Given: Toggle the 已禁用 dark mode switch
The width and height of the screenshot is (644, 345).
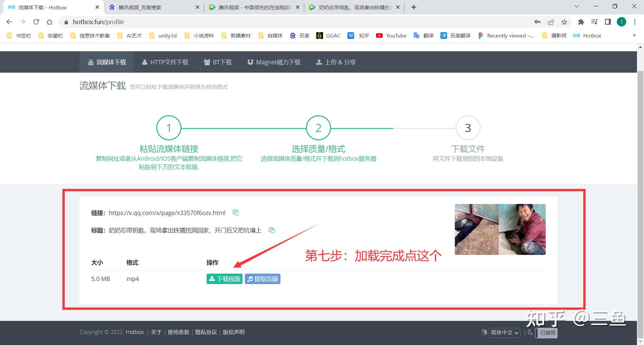Looking at the screenshot, I should 546,333.
